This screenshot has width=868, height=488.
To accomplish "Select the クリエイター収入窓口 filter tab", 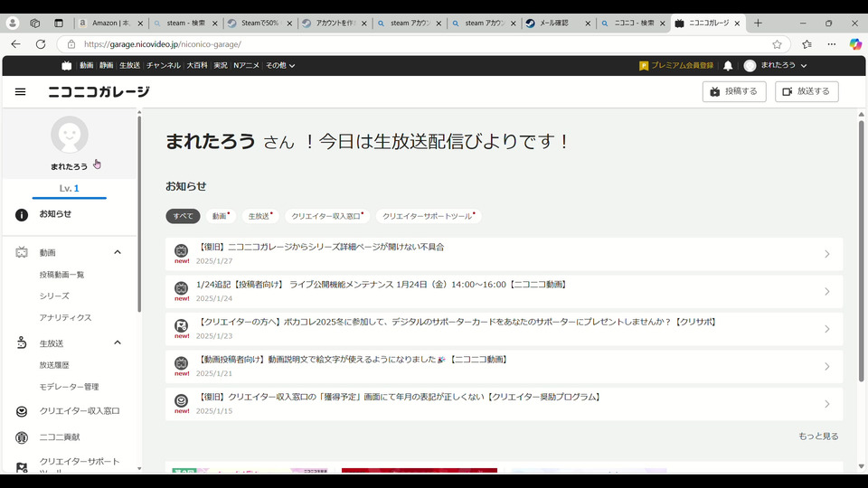I will pos(327,216).
